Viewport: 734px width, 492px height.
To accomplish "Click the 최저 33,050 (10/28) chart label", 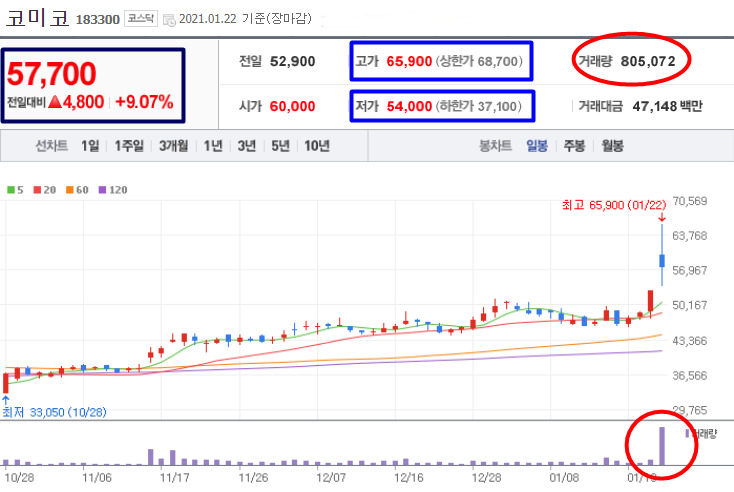I will tap(54, 412).
